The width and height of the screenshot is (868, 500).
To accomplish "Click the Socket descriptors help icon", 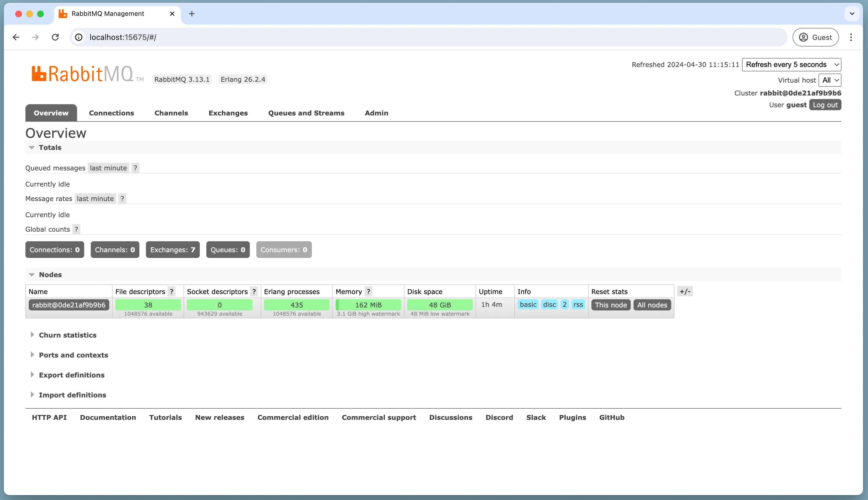I will click(x=254, y=292).
